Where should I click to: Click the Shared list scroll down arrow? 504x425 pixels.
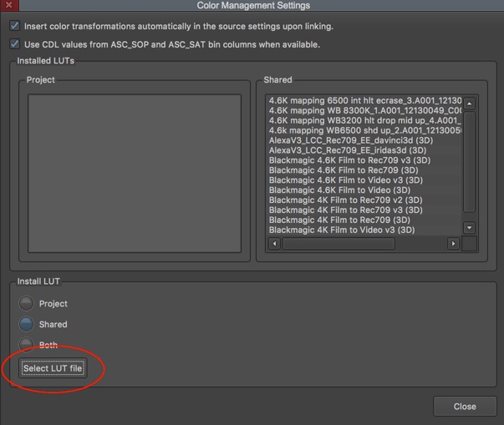pos(469,227)
